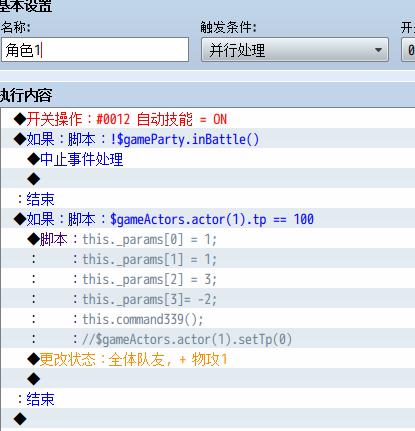Select the this._params[1] = 1; script line
The width and height of the screenshot is (415, 431).
[208, 259]
